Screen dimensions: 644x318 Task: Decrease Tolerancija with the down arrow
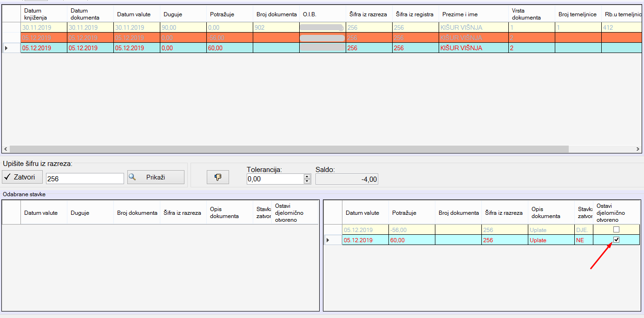307,181
